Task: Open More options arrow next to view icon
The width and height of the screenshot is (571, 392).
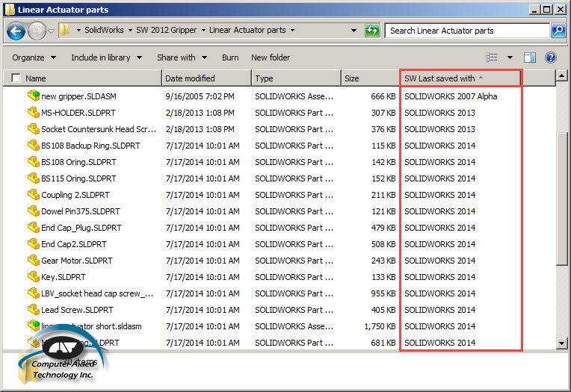Action: 510,57
